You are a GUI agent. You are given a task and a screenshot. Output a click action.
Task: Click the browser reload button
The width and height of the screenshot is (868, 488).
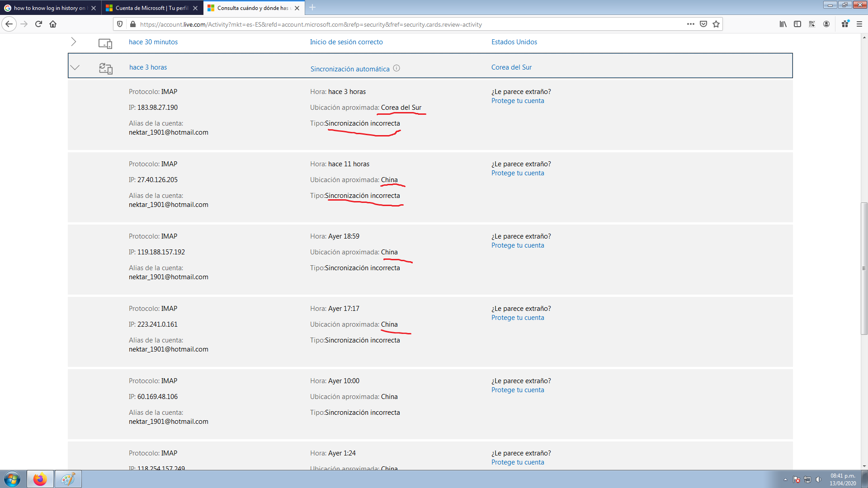(x=38, y=24)
